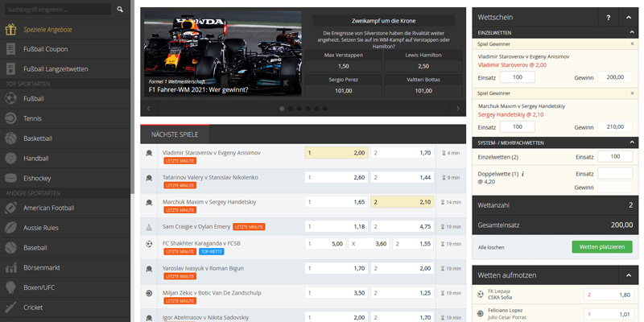
Task: Open Yaroslav Ivasyuk v Roman Bigun match
Action: click(x=203, y=269)
